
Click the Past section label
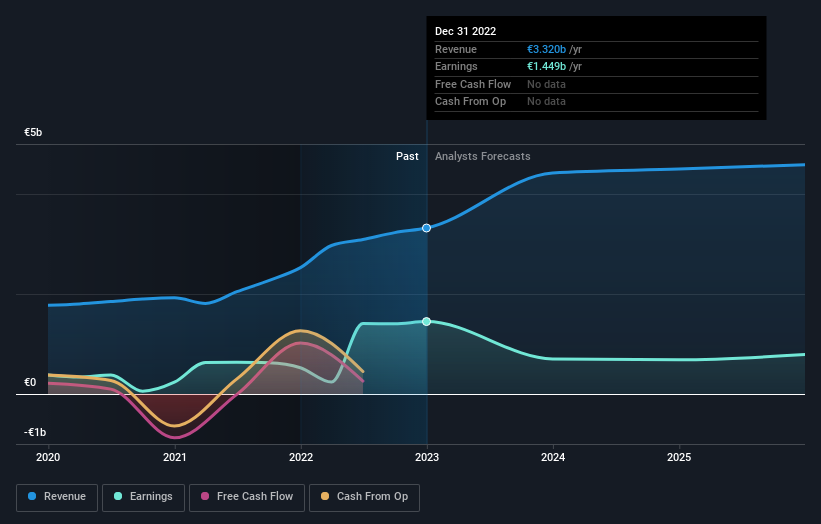coord(407,157)
